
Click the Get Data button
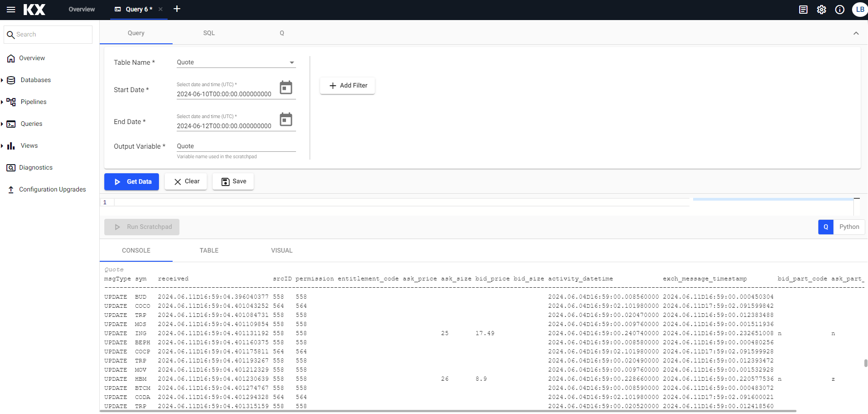[x=132, y=181]
